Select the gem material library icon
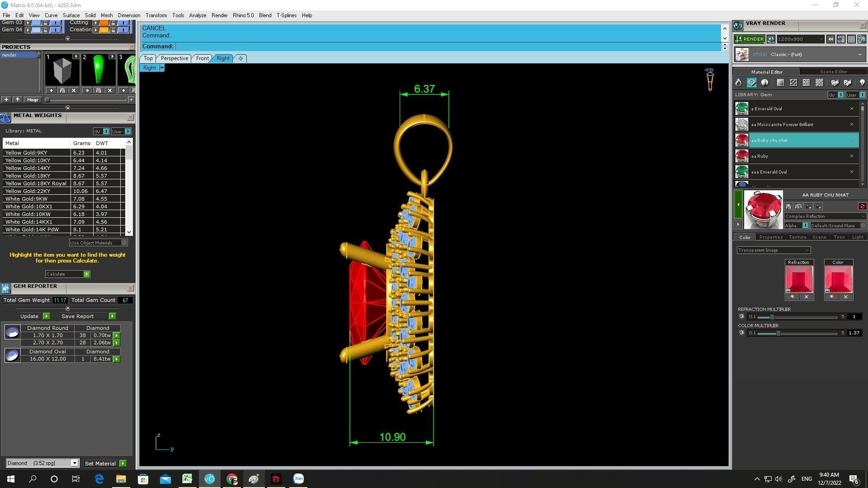868x488 pixels. [x=751, y=83]
